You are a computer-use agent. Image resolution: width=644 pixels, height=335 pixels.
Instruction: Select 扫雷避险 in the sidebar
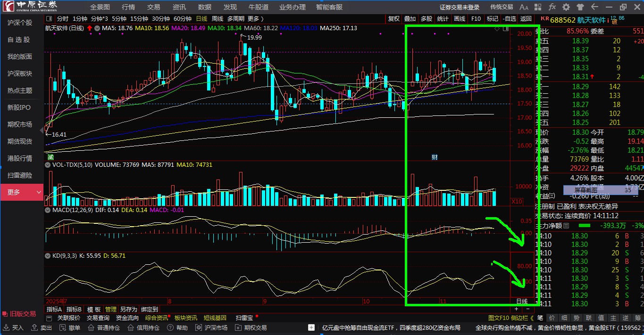[20, 175]
